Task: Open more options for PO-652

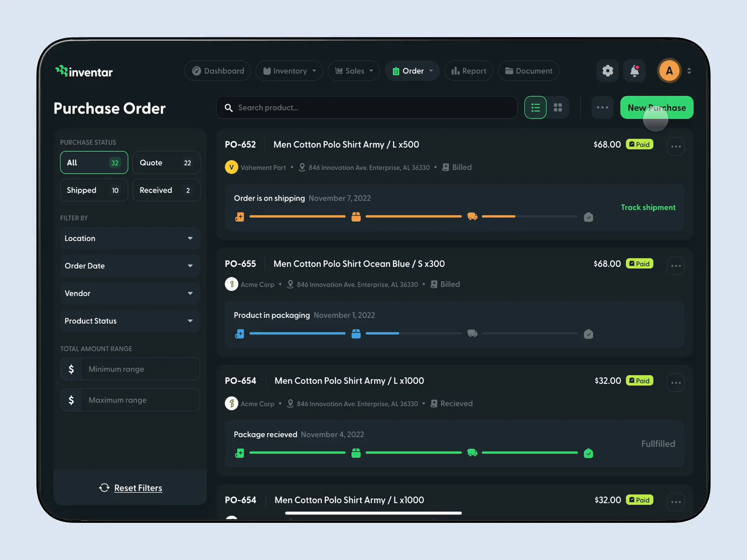Action: pos(676,146)
